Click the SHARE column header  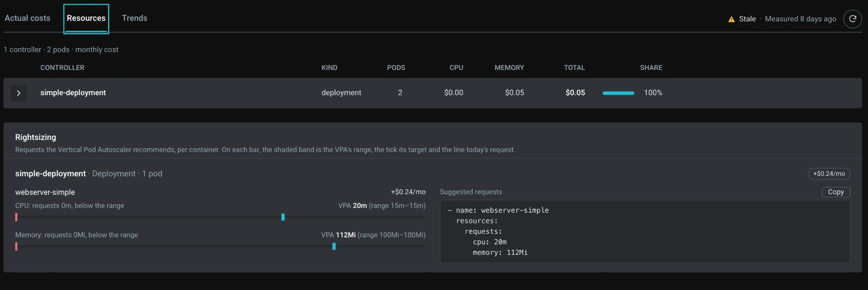pyautogui.click(x=651, y=68)
